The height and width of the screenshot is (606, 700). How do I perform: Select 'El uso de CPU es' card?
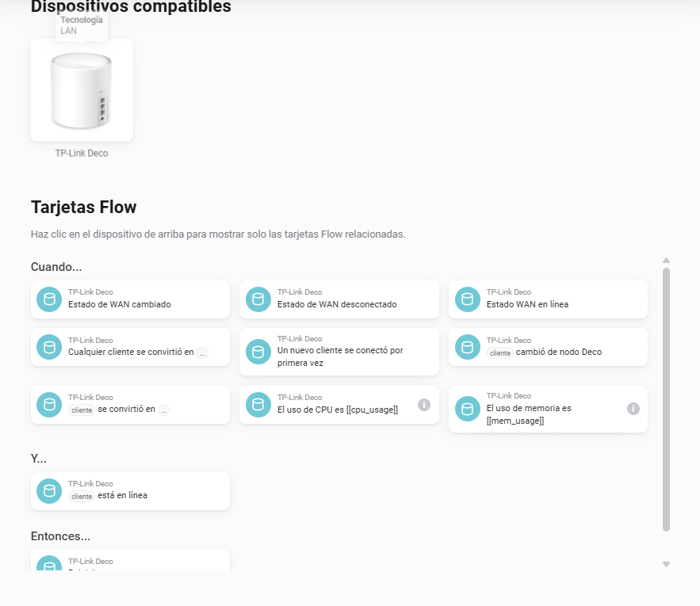click(x=339, y=405)
